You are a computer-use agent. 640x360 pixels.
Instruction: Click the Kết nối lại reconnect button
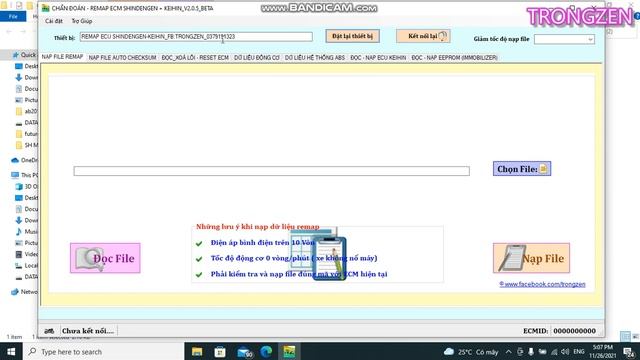(423, 36)
